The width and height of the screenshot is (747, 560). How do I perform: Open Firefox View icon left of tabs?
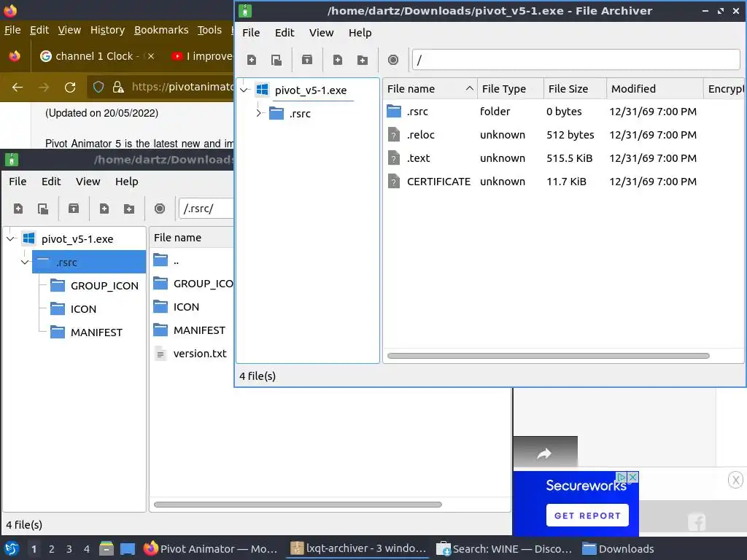(x=15, y=56)
